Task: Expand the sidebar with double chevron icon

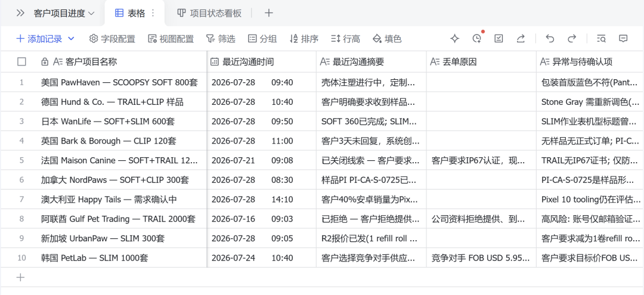Action: coord(20,13)
